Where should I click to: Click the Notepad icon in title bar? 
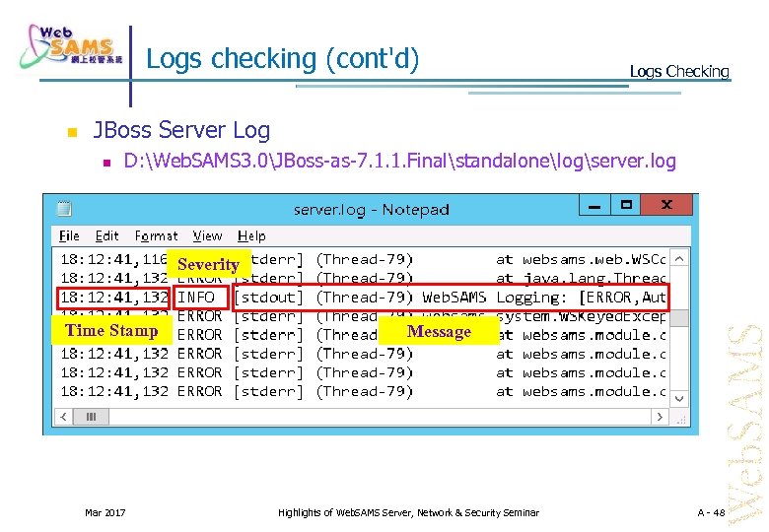(x=64, y=209)
